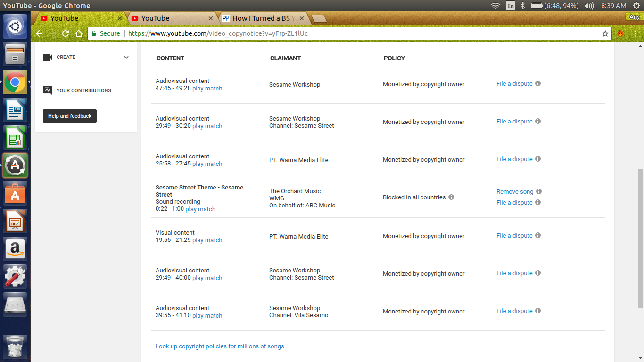The image size is (644, 362).
Task: Go back with the browser back arrow
Action: (x=39, y=33)
